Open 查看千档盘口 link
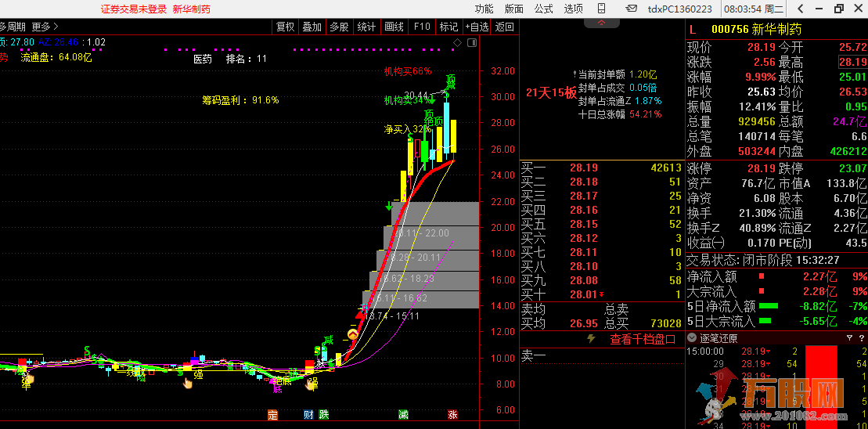This screenshot has width=868, height=429. [x=643, y=339]
